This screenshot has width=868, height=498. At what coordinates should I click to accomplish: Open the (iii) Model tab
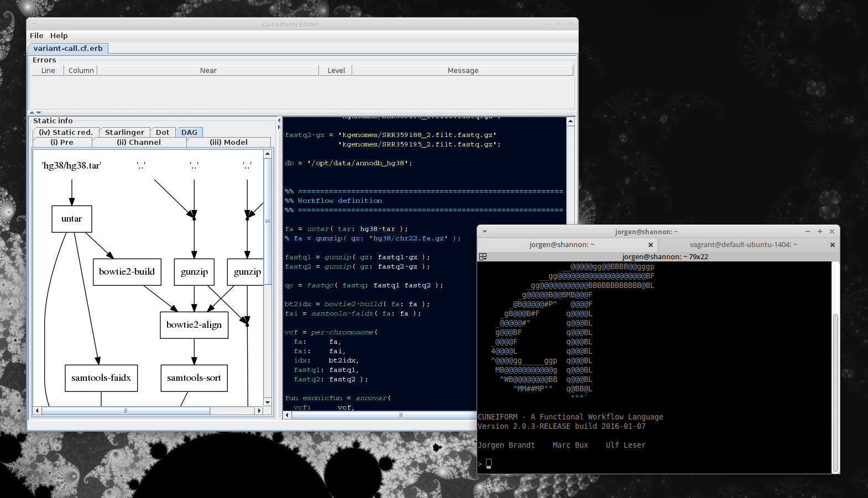(x=228, y=142)
